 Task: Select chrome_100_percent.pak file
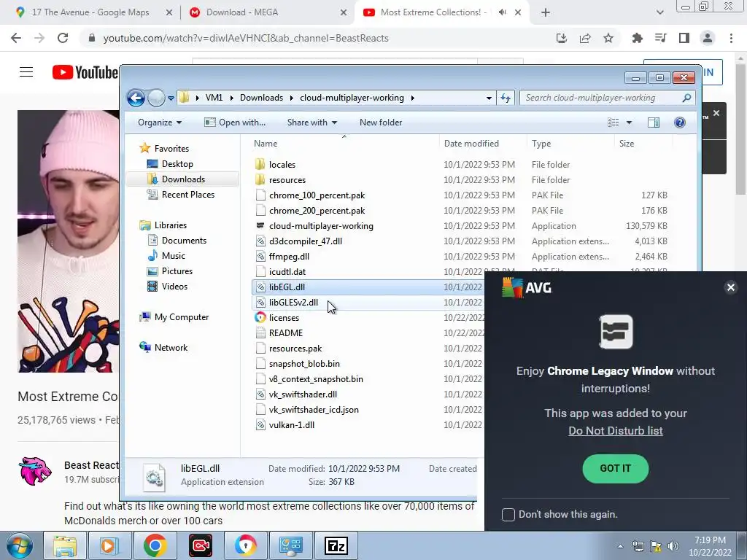click(317, 195)
